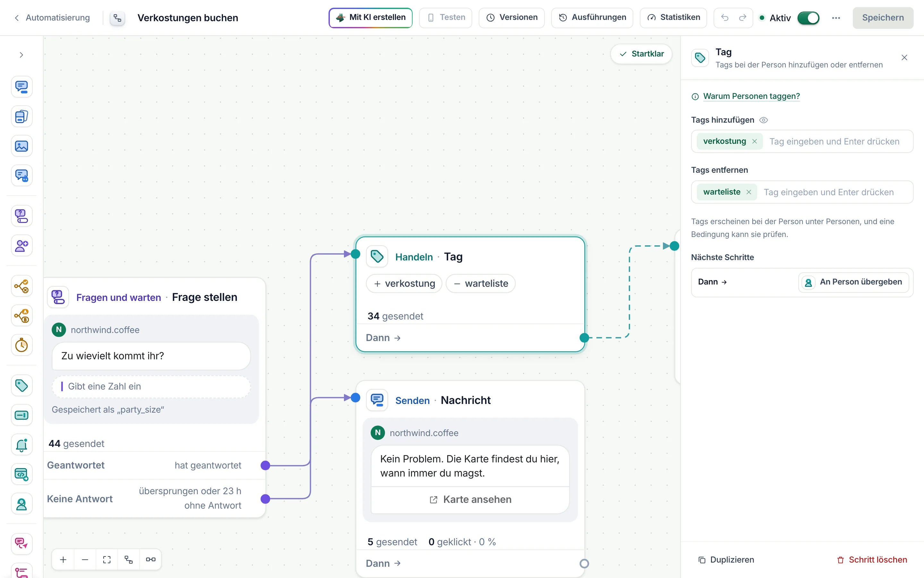924x578 pixels.
Task: Click the Startklar status badge
Action: tap(641, 54)
